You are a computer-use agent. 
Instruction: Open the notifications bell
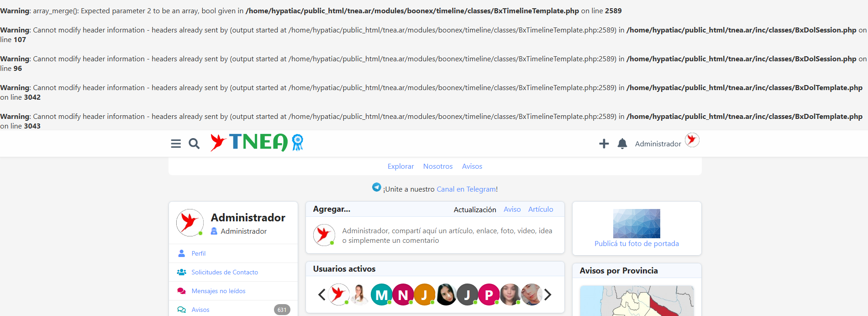coord(622,144)
